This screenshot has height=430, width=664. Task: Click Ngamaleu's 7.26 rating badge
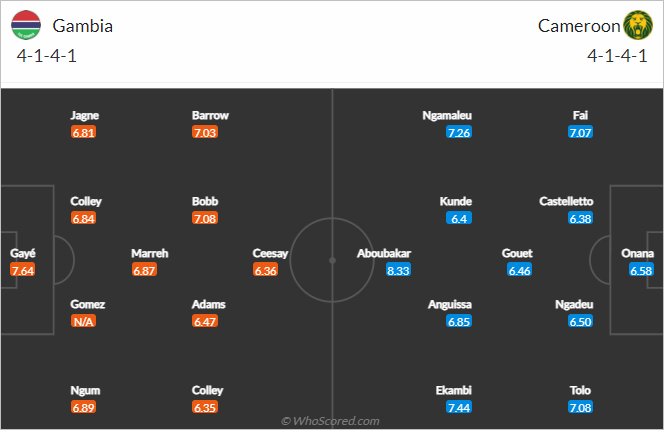click(459, 132)
